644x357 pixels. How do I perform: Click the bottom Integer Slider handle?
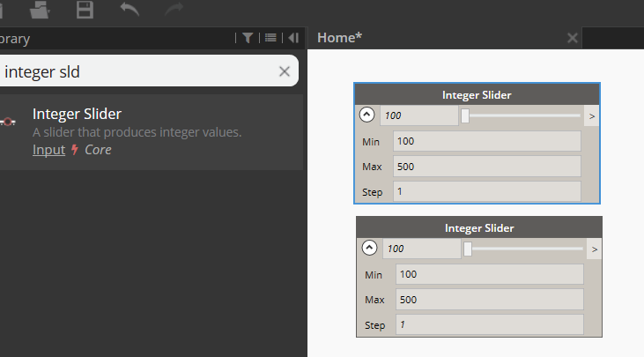tap(468, 249)
